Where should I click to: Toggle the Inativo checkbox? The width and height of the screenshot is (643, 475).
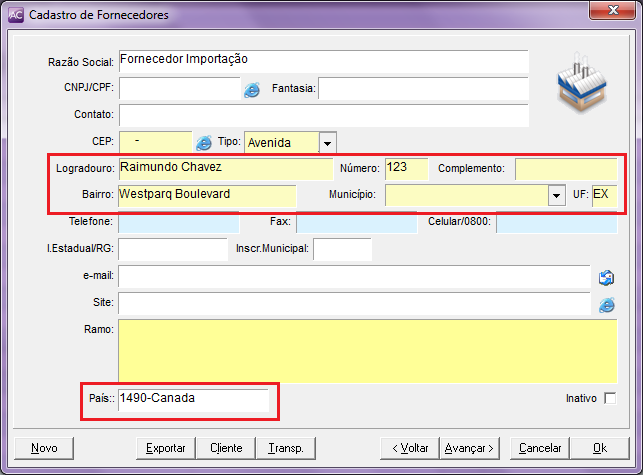pos(610,399)
